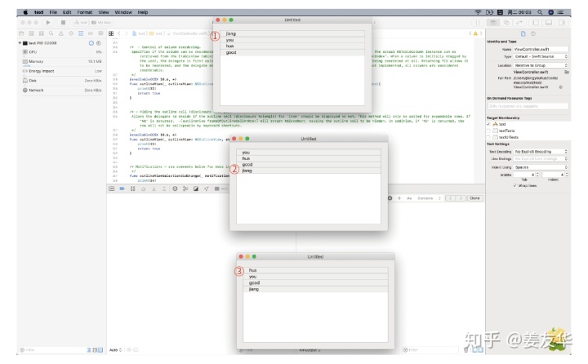Toggle the Debug area panel visibility
This screenshot has width=588, height=364.
(x=549, y=23)
